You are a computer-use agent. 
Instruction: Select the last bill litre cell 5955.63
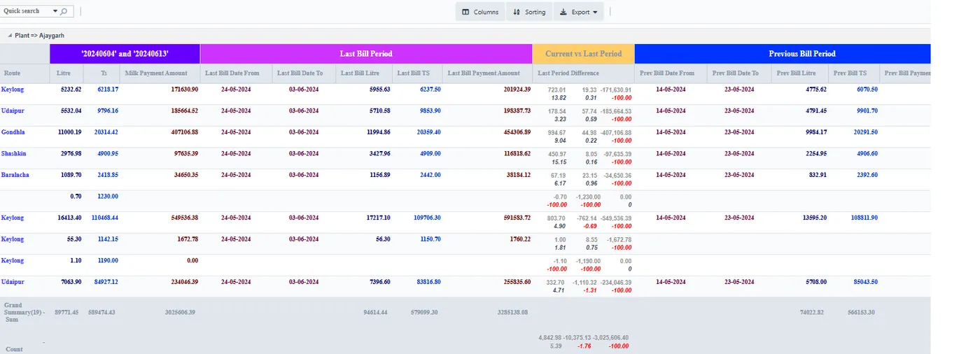point(379,90)
